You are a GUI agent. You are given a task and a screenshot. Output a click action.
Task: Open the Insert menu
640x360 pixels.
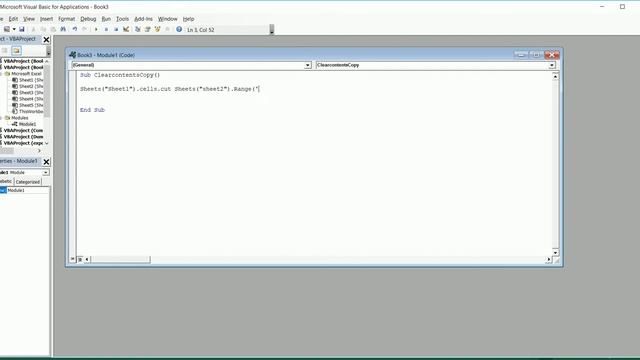coord(46,19)
